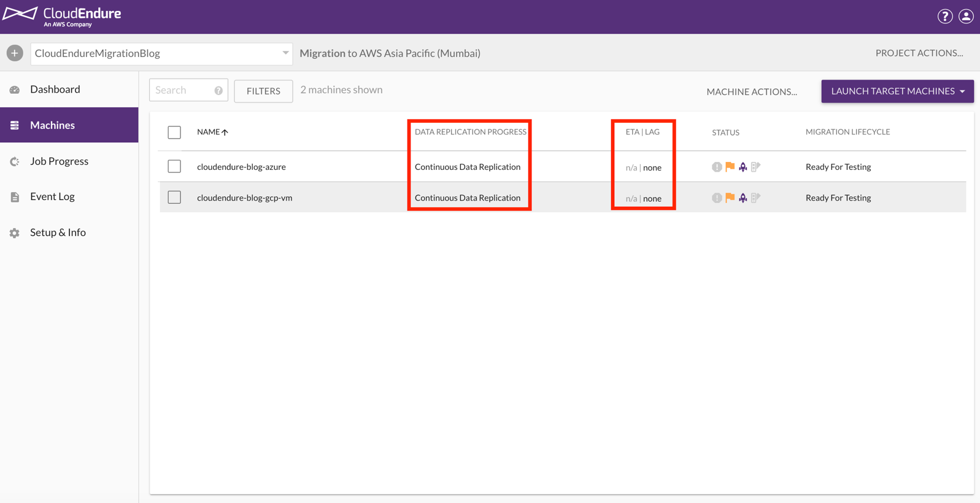Click the n/a | none value for cloudendure-blog-gcp-vm
Viewport: 980px width, 503px height.
pos(643,198)
